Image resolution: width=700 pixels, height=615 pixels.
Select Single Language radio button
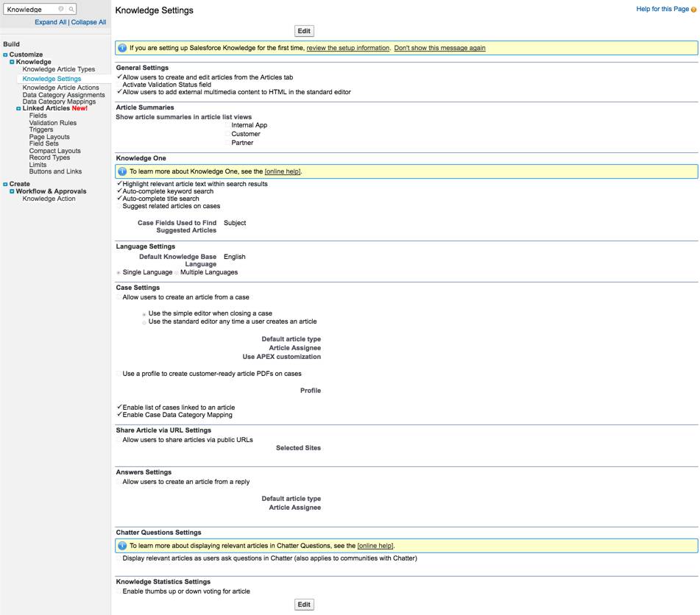119,272
